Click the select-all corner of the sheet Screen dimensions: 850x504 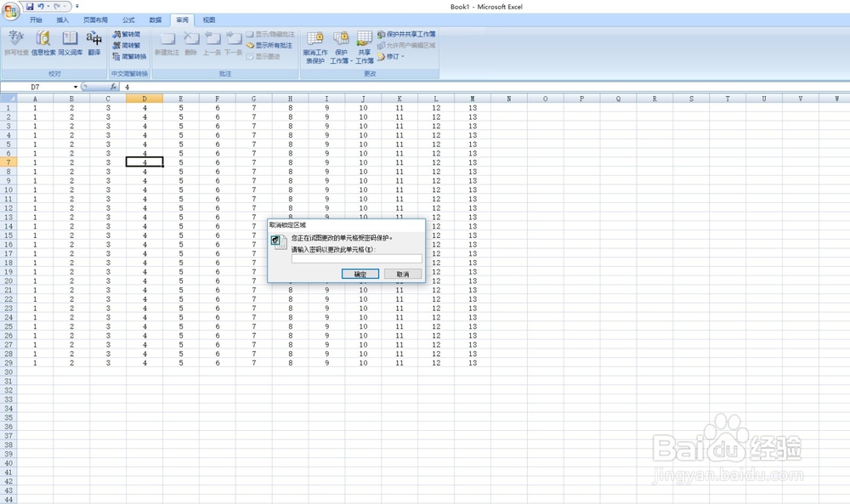8,99
